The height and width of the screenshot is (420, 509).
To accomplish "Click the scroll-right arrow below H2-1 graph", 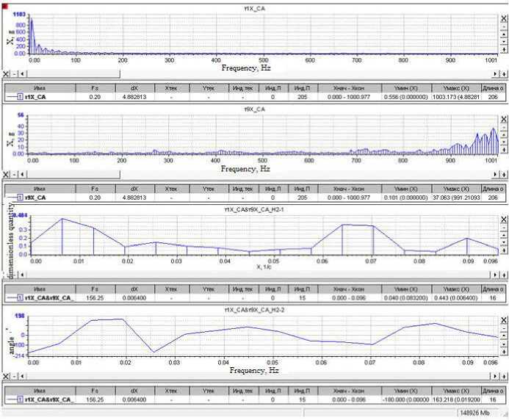I will (495, 275).
